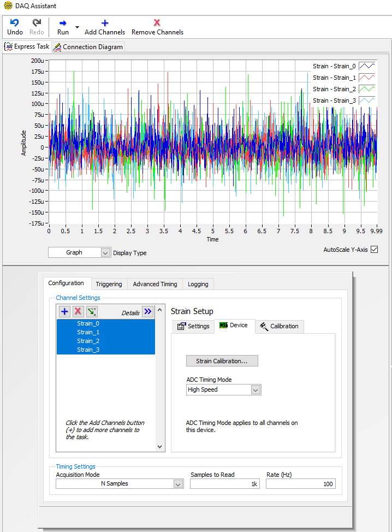Click the red X delete-channel button in the channel list

[78, 311]
